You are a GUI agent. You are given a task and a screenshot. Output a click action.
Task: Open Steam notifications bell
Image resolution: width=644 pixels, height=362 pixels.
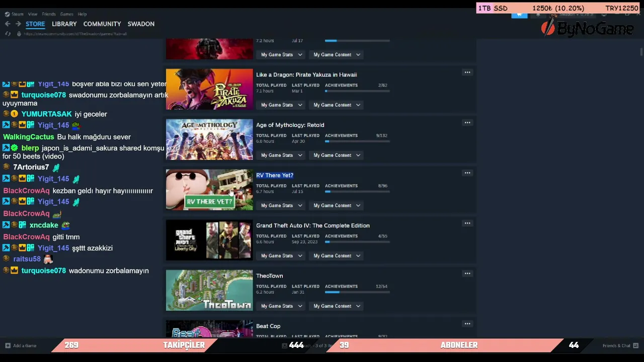pos(538,14)
